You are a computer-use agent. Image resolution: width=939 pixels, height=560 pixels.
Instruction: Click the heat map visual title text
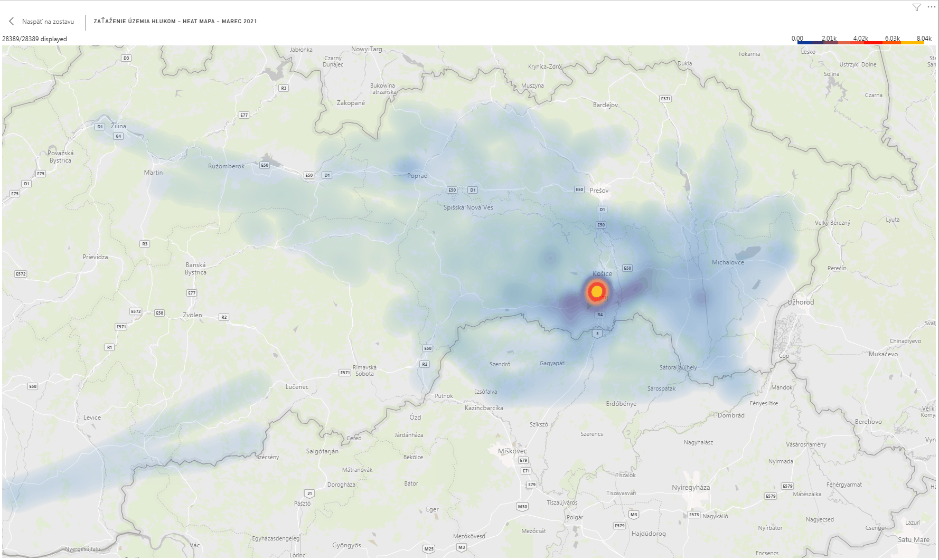(x=175, y=22)
